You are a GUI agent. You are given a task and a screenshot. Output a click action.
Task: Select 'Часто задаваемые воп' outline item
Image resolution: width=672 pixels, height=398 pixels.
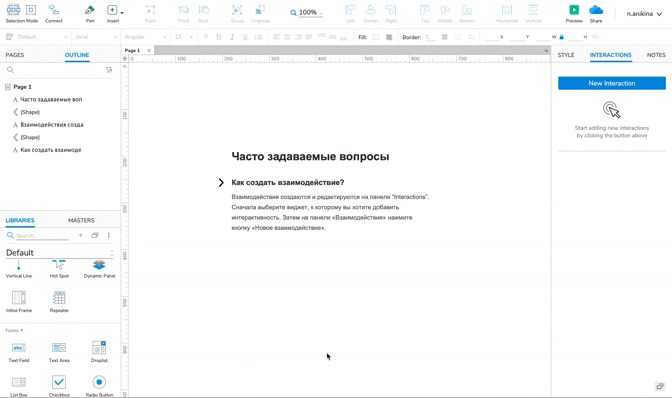click(x=51, y=99)
